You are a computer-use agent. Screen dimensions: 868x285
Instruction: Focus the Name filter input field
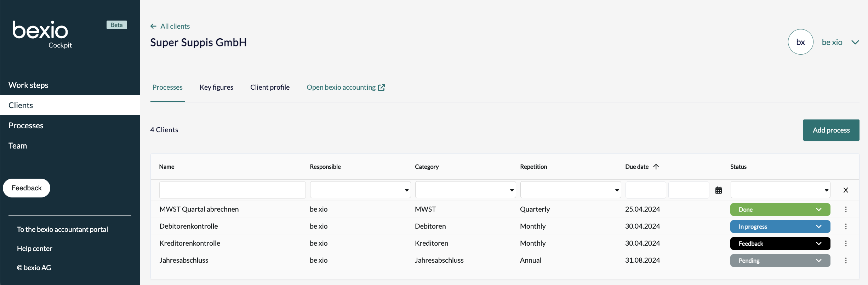232,190
